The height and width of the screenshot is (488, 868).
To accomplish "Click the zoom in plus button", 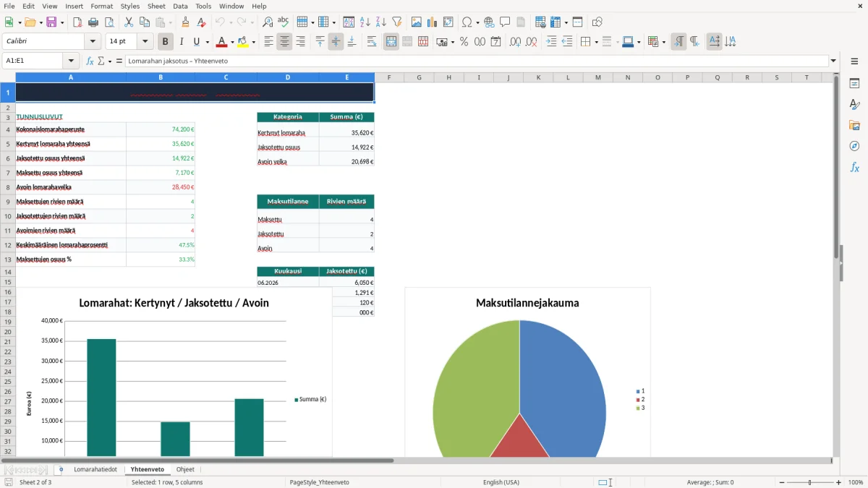I will (839, 482).
